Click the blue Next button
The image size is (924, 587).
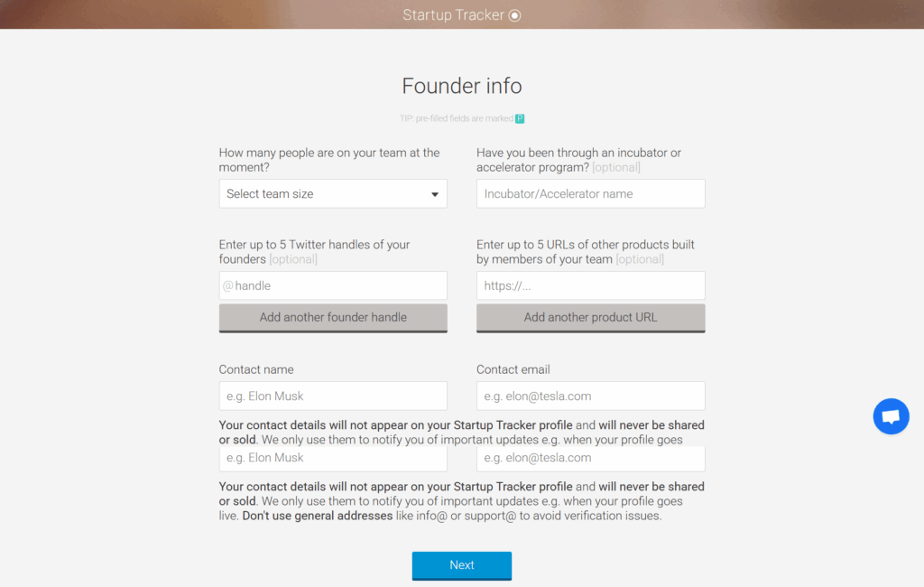tap(461, 565)
